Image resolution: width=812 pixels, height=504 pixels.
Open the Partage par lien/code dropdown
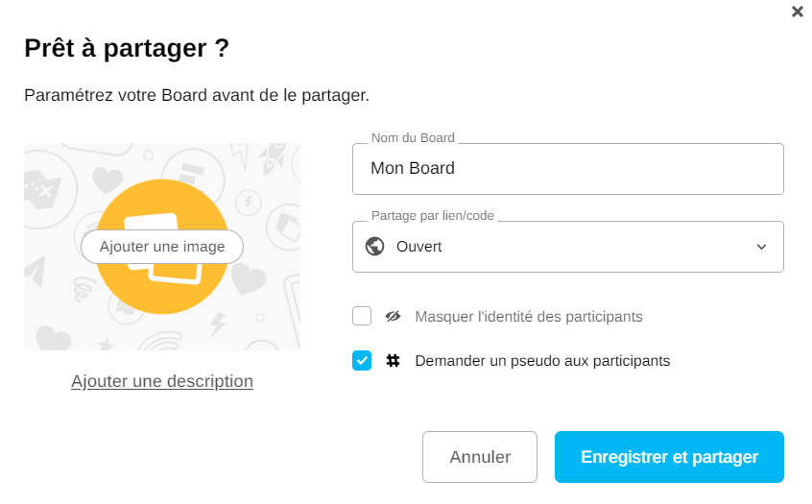(567, 247)
